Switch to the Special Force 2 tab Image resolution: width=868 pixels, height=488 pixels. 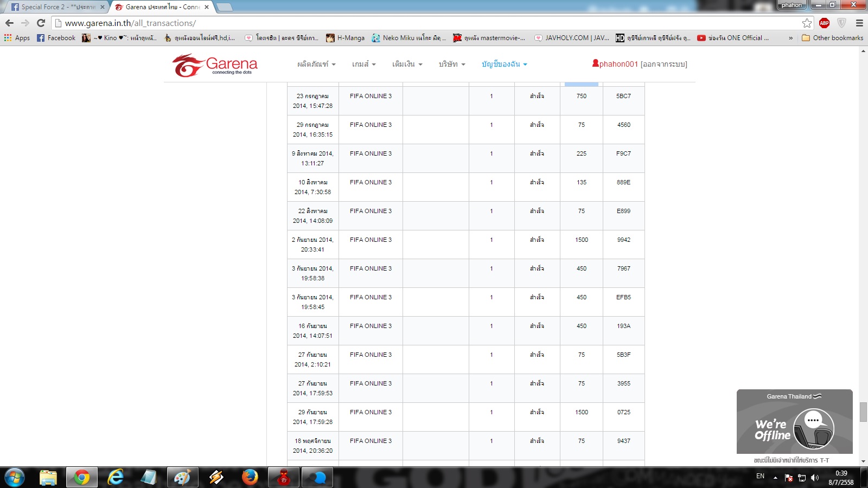pyautogui.click(x=58, y=7)
